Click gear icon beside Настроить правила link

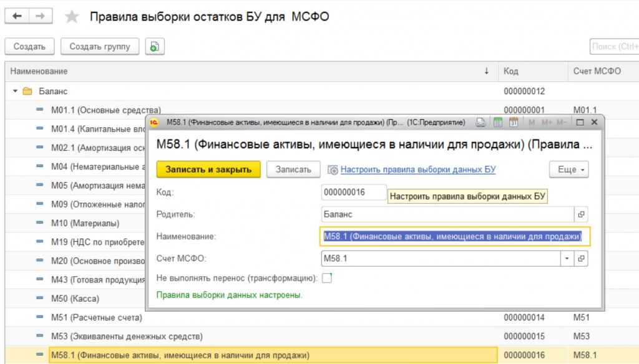click(x=333, y=170)
